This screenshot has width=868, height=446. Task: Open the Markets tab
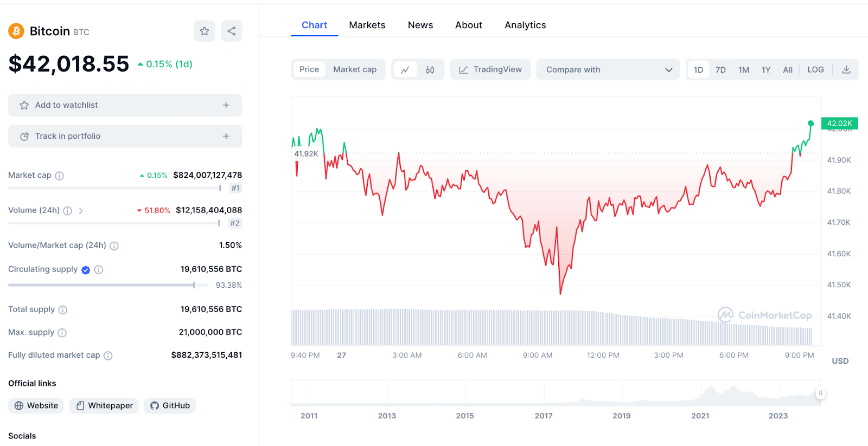click(x=367, y=25)
